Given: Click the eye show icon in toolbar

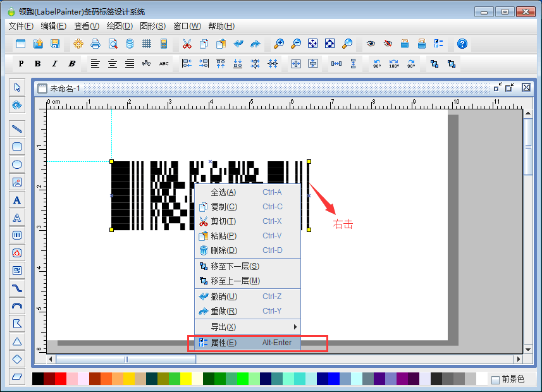Looking at the screenshot, I should (x=371, y=44).
